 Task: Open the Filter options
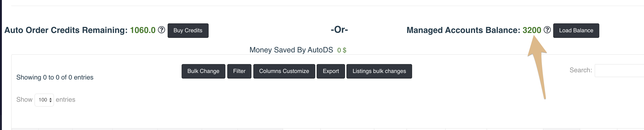coord(239,71)
